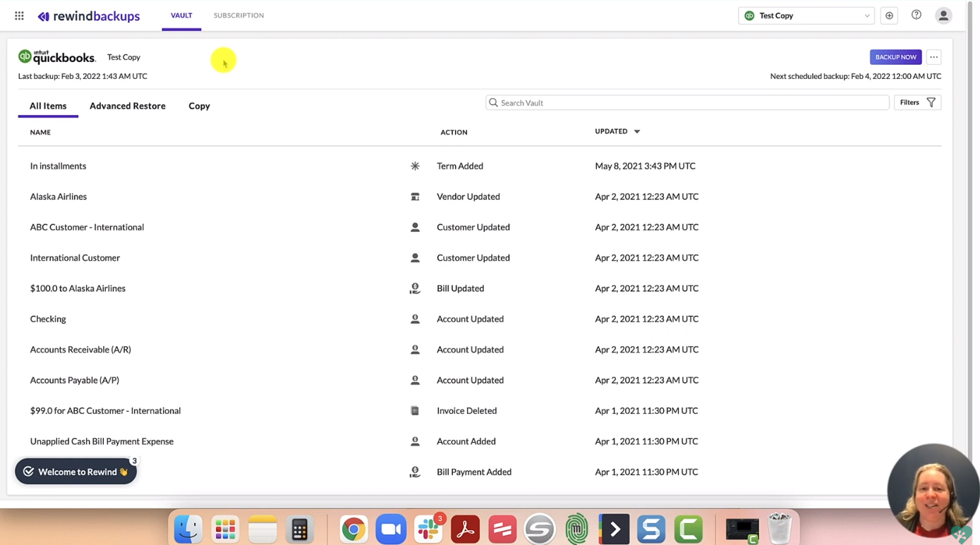Sort by the NAME column header
The image size is (980, 545).
(40, 133)
